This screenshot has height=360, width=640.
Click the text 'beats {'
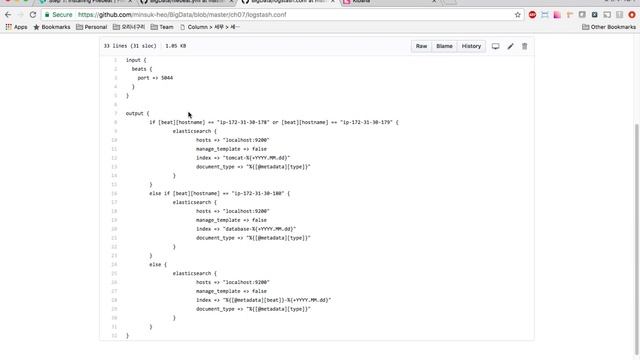(x=142, y=69)
